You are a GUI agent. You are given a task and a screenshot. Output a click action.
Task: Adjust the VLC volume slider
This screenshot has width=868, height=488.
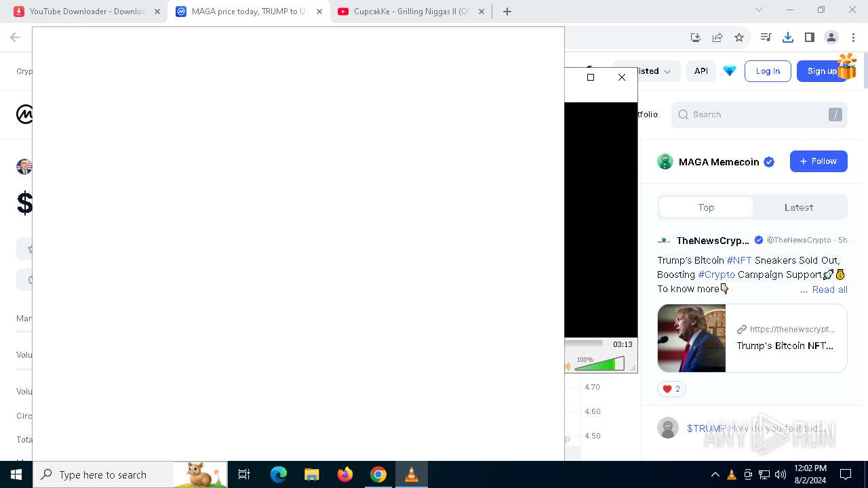(x=599, y=365)
